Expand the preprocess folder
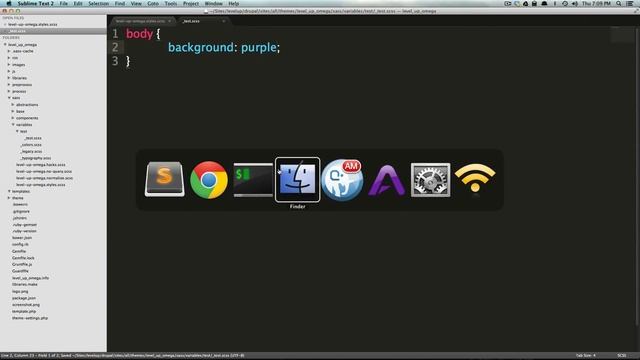 [9, 84]
